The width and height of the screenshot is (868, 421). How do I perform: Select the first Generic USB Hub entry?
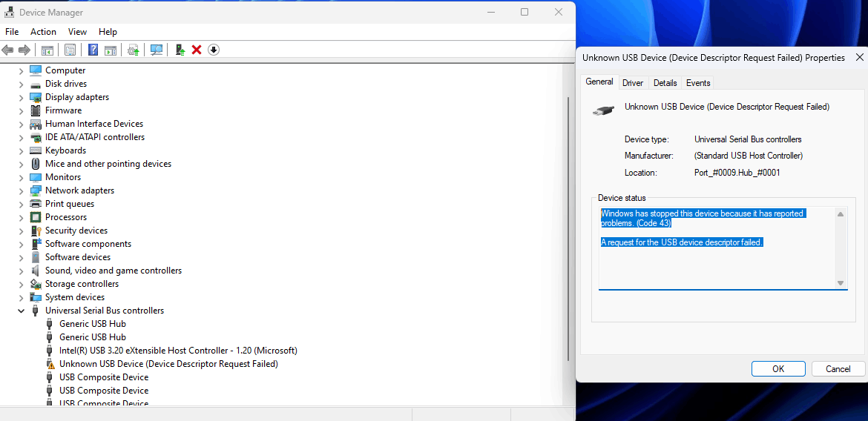pyautogui.click(x=93, y=324)
